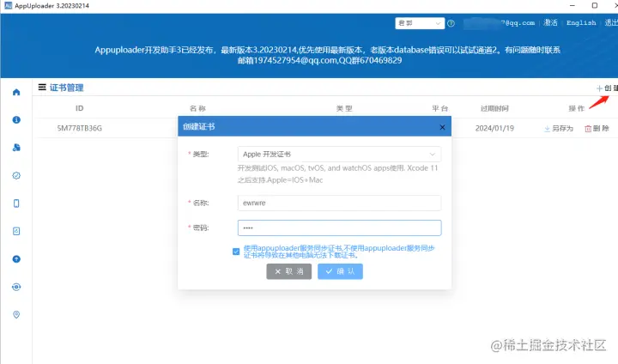Click the 平台 column header
The image size is (618, 364).
(x=439, y=108)
